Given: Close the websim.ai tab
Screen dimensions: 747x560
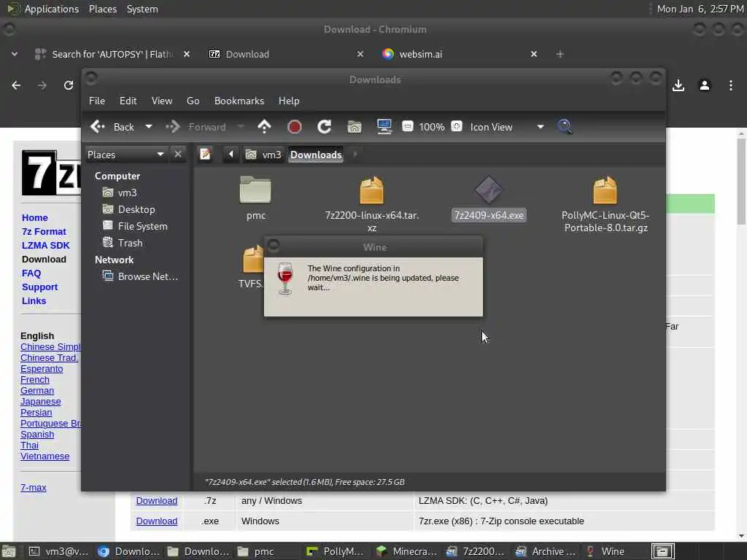Looking at the screenshot, I should click(x=533, y=54).
